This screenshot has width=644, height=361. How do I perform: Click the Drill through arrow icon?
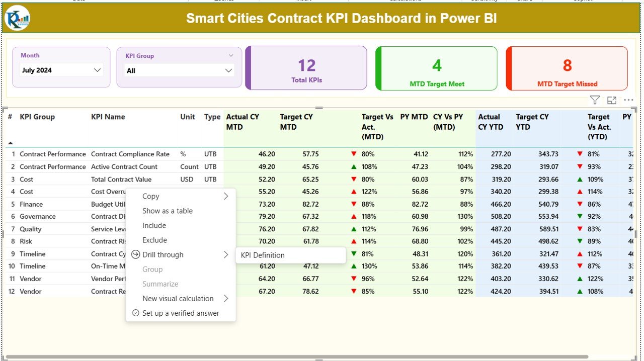(135, 255)
